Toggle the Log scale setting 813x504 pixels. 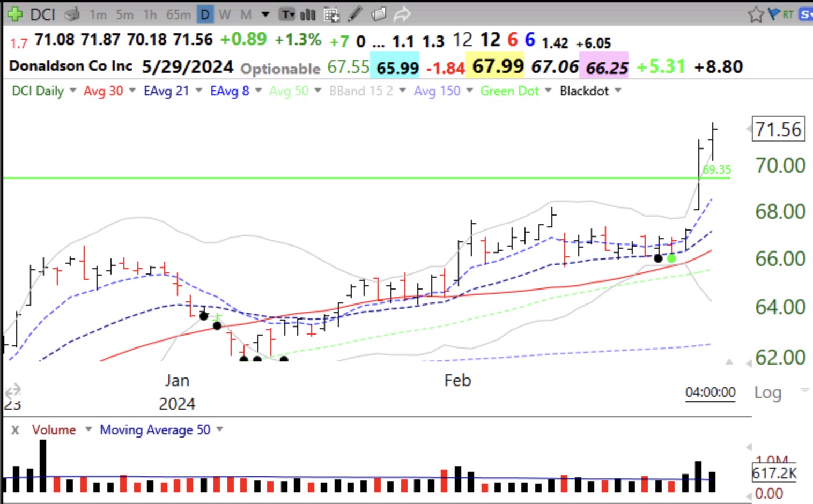tap(767, 392)
